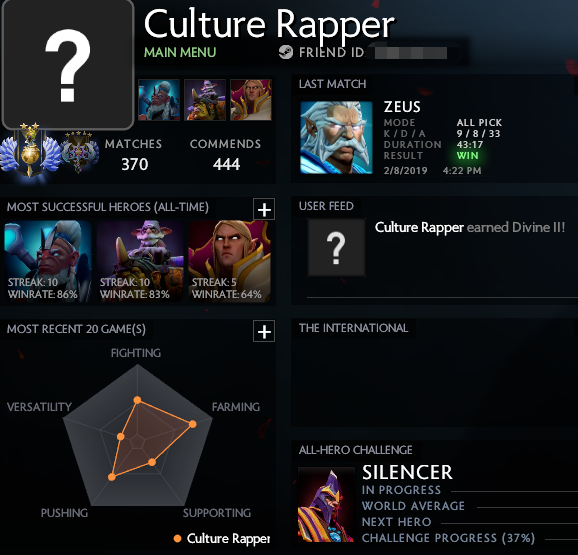Click user feed avatar placeholder

(337, 247)
